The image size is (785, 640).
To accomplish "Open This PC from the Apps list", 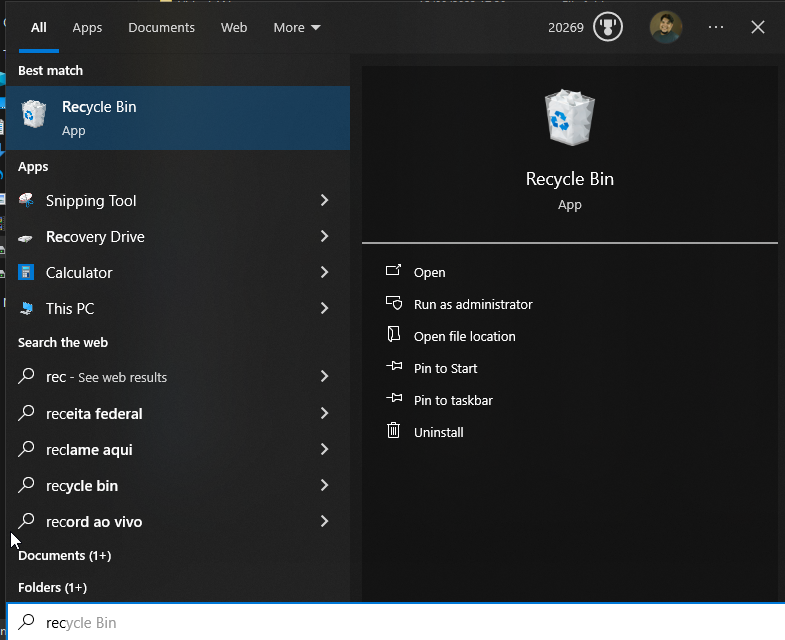I will pyautogui.click(x=178, y=308).
